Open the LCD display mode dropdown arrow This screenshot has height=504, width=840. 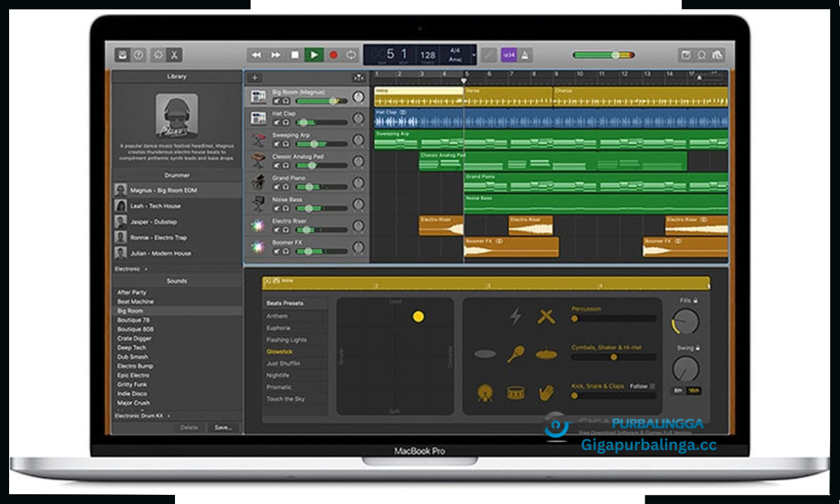tap(474, 55)
